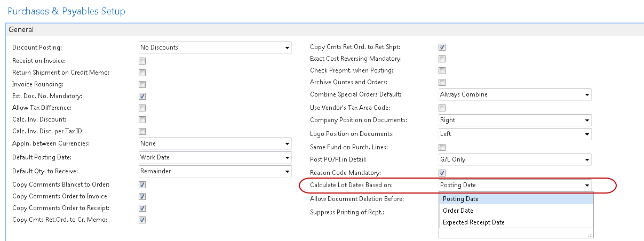Screen dimensions: 644x241
Task: Toggle Return Shipment on Credit Memo checkbox
Action: tap(142, 73)
